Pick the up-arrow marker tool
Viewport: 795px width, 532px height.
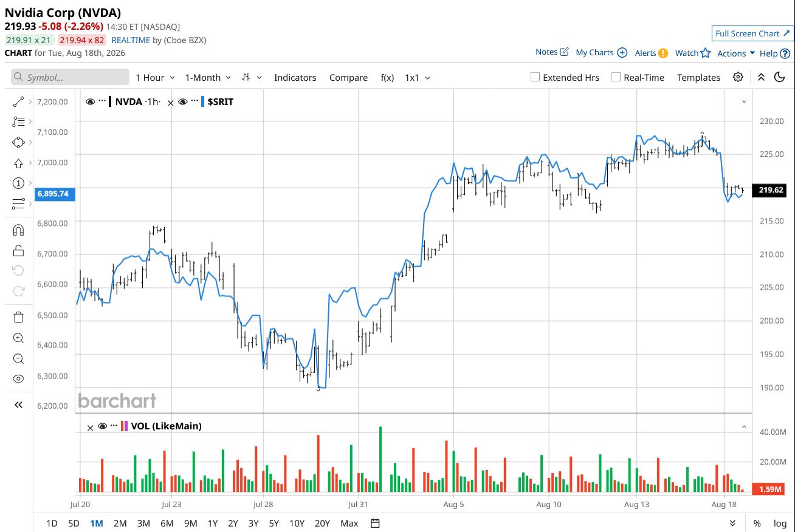coord(18,163)
